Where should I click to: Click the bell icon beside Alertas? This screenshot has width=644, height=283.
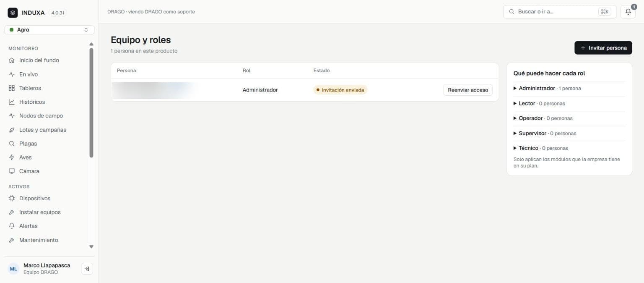coord(12,226)
